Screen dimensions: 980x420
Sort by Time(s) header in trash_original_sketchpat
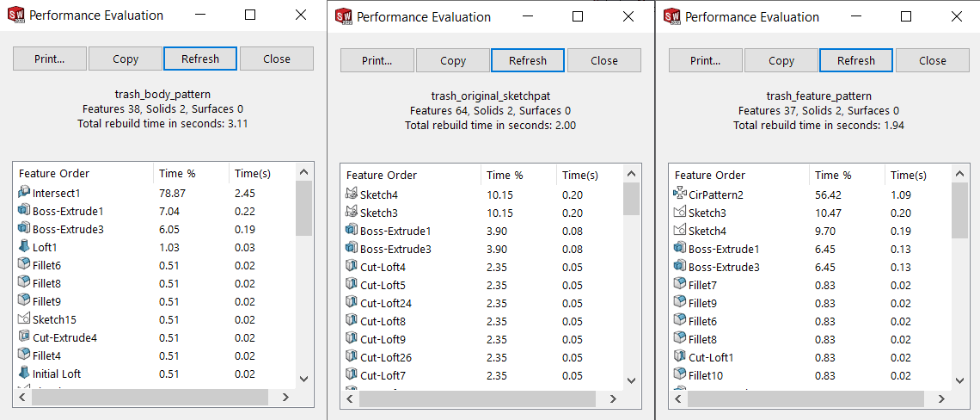click(589, 175)
